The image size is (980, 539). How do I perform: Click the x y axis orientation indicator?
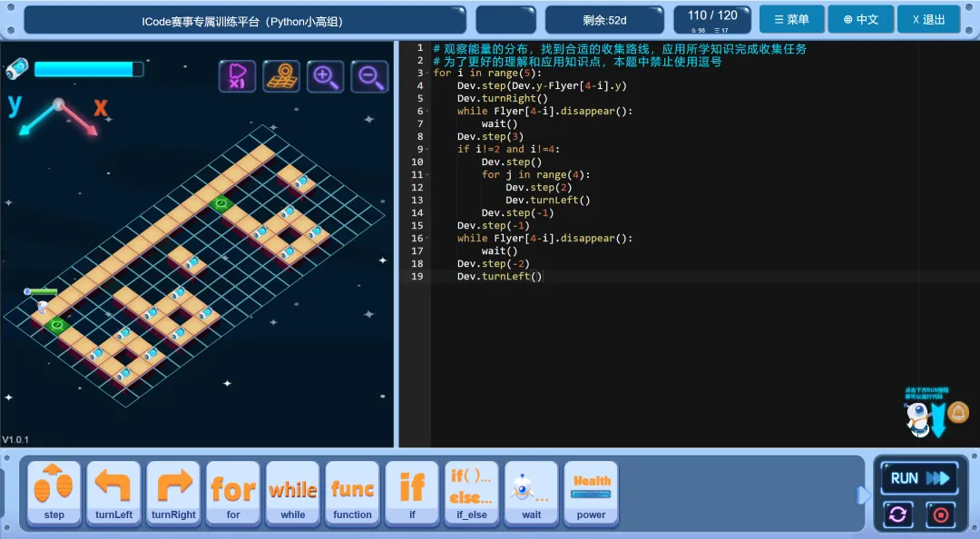click(57, 115)
